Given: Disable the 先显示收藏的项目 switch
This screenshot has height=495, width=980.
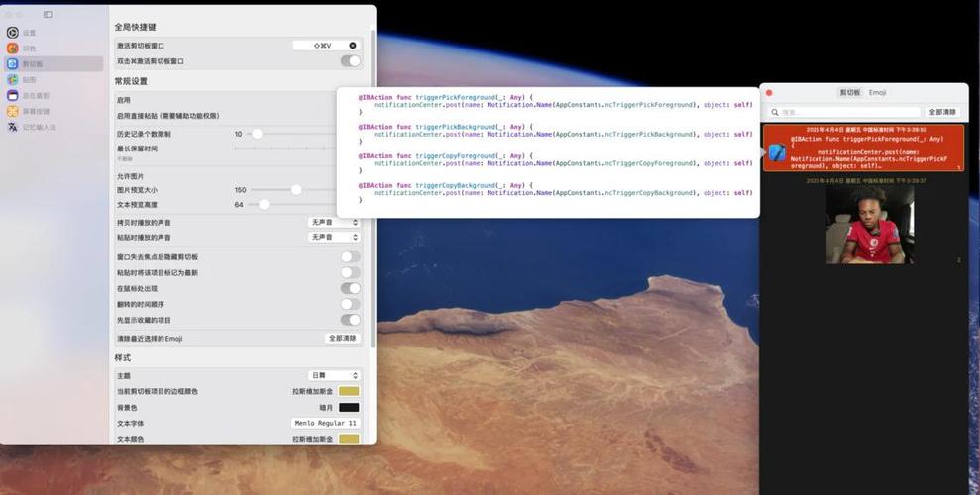Looking at the screenshot, I should (x=351, y=320).
